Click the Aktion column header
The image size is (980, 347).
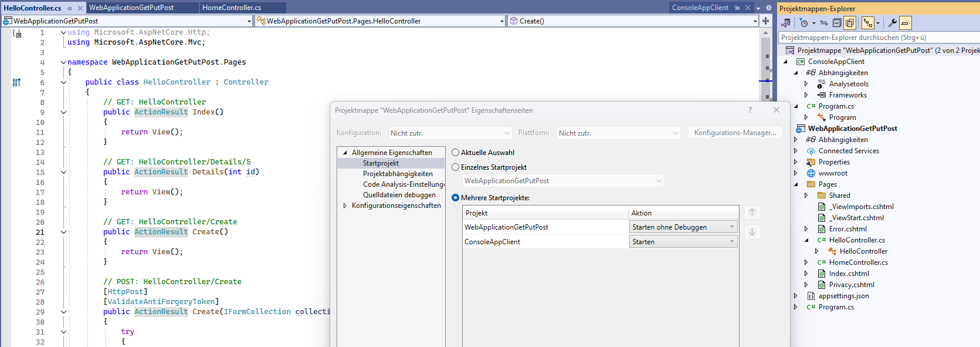(x=684, y=213)
